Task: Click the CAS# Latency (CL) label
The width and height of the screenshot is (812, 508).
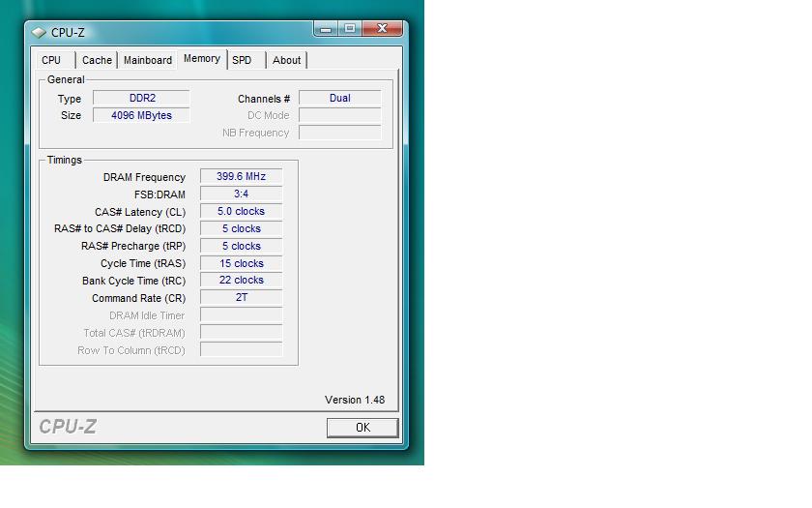Action: [x=140, y=212]
